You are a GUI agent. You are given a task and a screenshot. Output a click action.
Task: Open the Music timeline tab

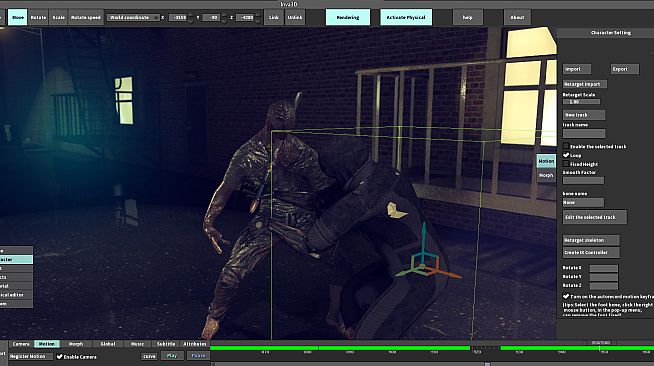[137, 344]
